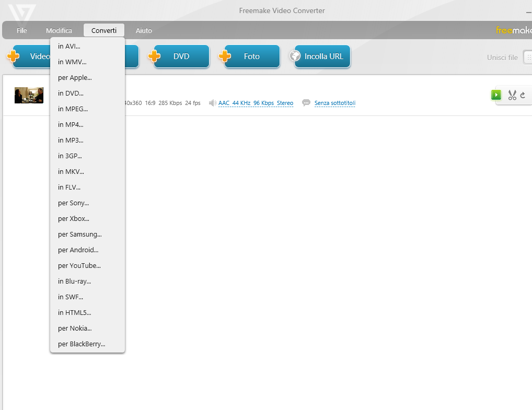Viewport: 532px width, 410px height.
Task: Choose 'in MP4...' conversion option
Action: pos(88,124)
